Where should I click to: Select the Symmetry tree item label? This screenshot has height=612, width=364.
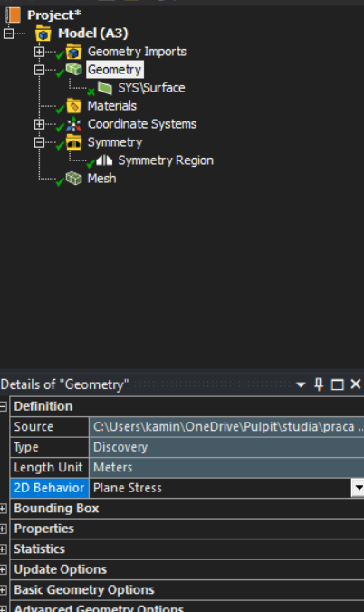tap(115, 142)
